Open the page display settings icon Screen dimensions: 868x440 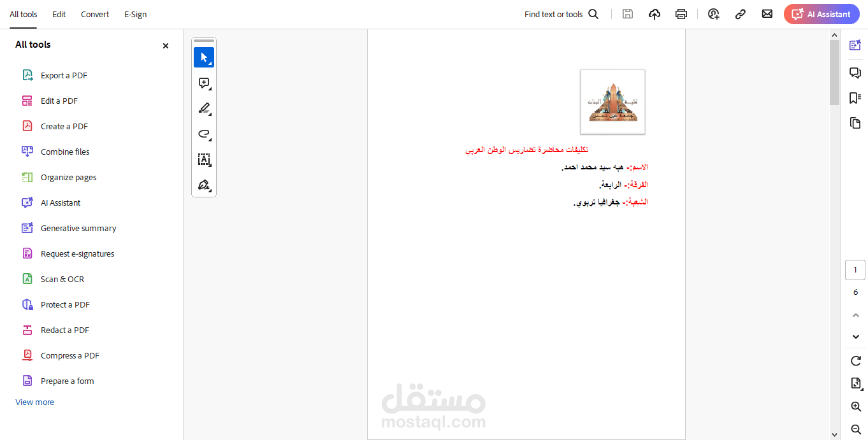(856, 383)
